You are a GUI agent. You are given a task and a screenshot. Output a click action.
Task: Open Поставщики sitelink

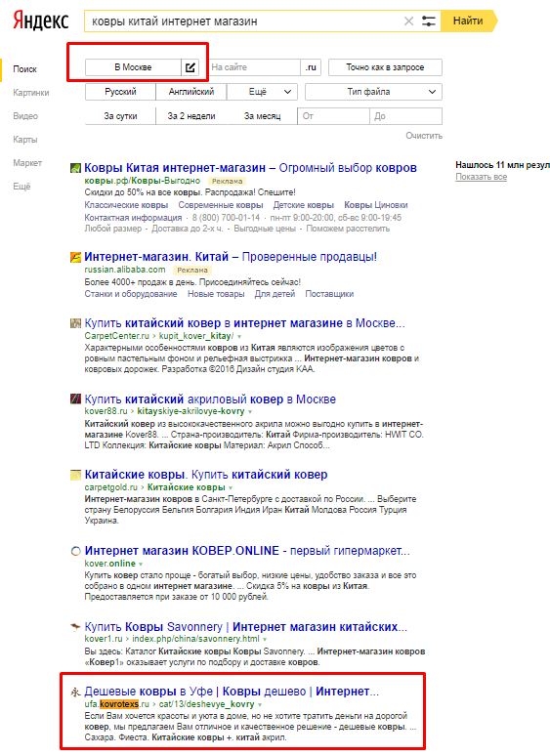(x=329, y=294)
